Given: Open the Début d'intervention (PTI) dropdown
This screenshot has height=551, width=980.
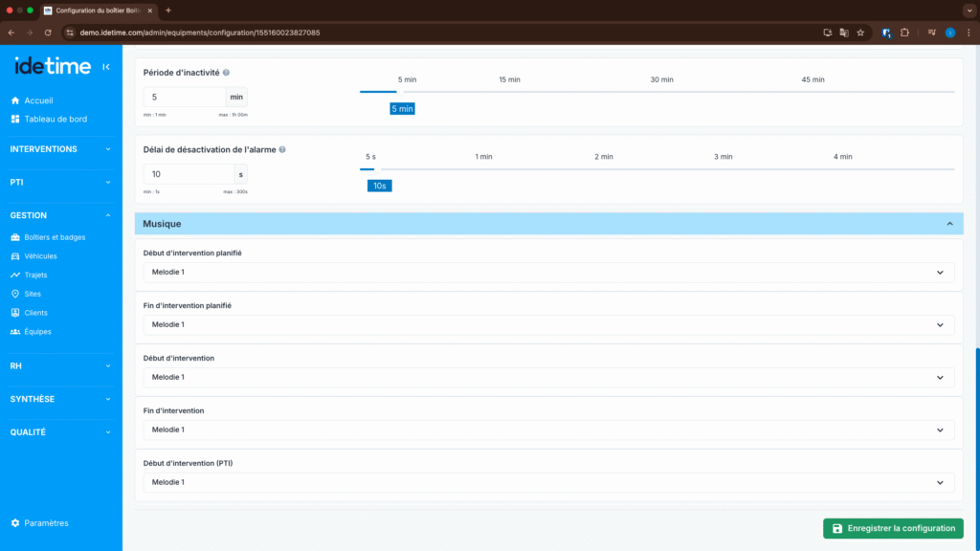Looking at the screenshot, I should click(x=548, y=482).
